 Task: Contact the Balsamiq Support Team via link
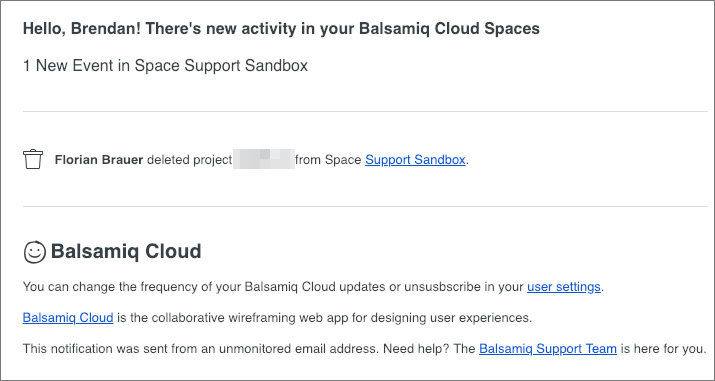(548, 349)
